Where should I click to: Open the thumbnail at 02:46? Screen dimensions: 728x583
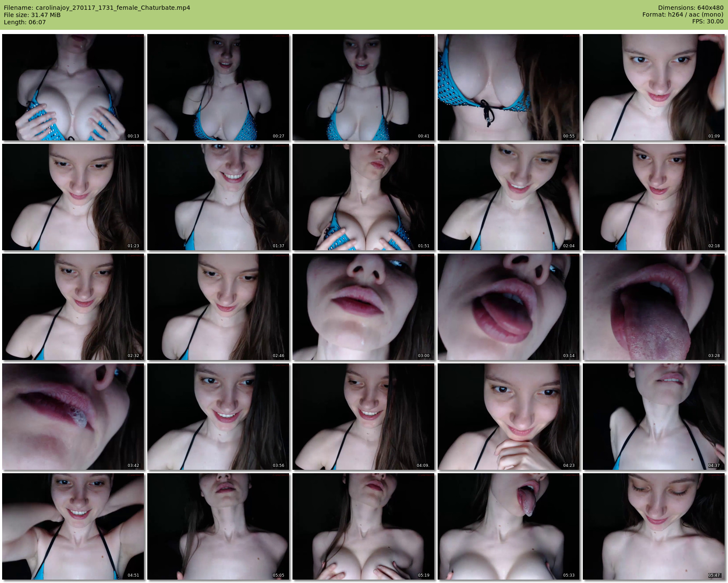point(218,307)
